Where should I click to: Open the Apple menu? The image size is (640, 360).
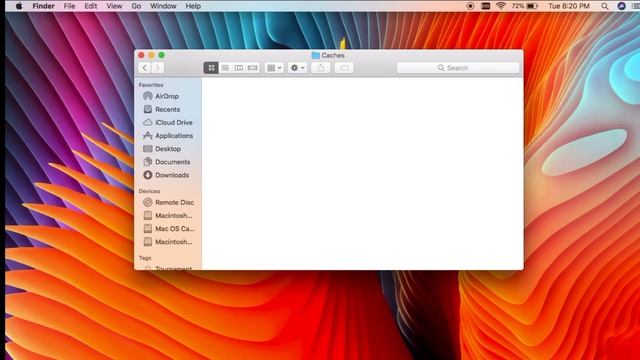click(19, 6)
